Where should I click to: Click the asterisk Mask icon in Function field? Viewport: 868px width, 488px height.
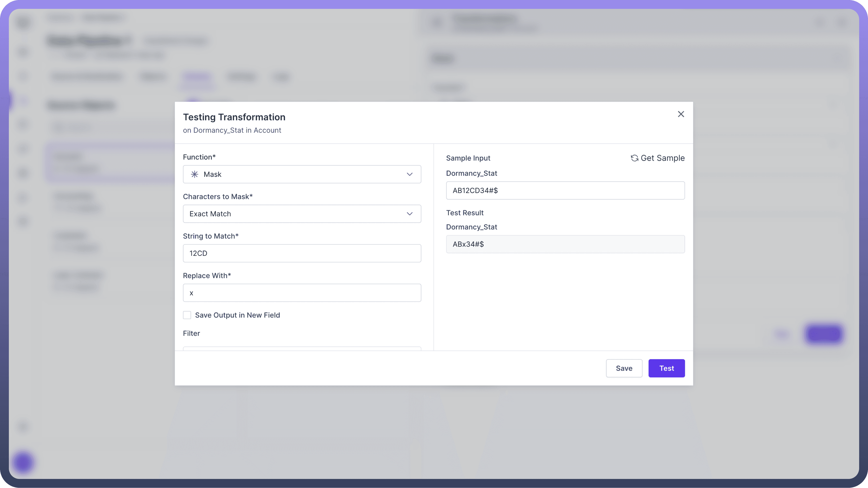click(194, 174)
